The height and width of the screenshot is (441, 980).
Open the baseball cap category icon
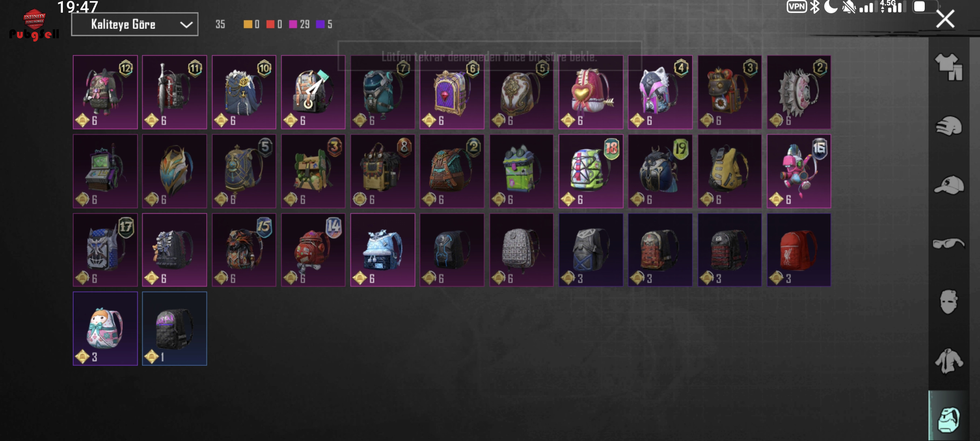(949, 185)
